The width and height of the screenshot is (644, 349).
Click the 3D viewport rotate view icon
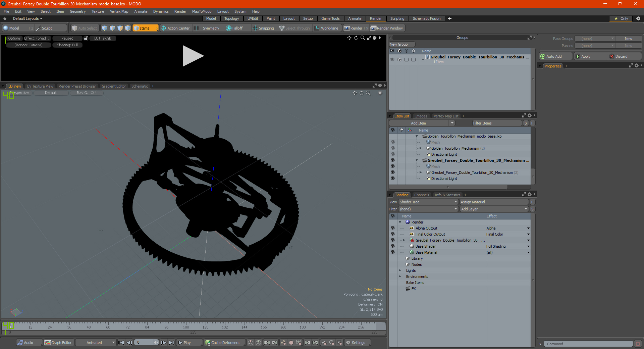[x=361, y=93]
